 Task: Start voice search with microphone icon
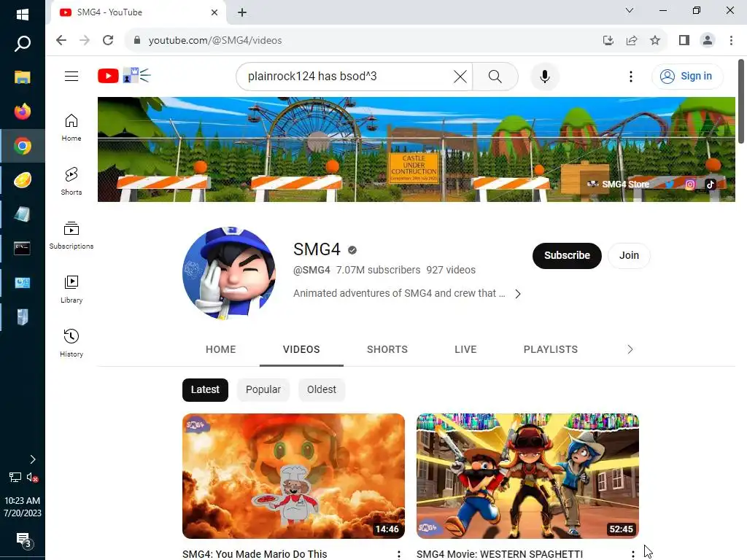point(544,76)
